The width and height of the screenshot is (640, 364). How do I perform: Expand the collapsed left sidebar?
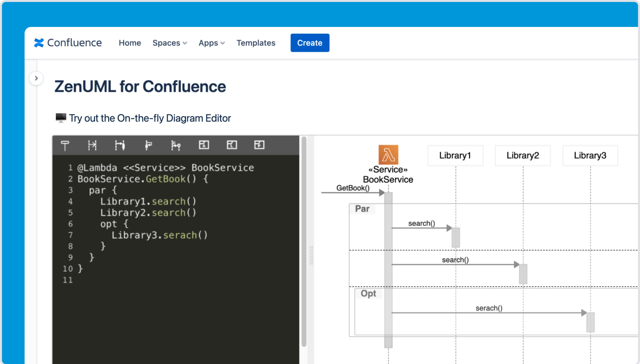[x=36, y=78]
